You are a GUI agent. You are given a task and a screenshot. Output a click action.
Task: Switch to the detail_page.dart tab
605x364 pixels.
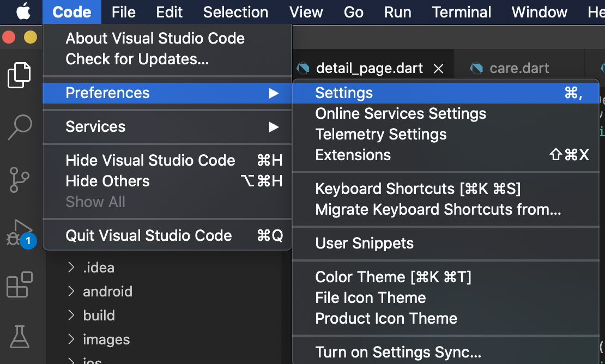point(369,68)
